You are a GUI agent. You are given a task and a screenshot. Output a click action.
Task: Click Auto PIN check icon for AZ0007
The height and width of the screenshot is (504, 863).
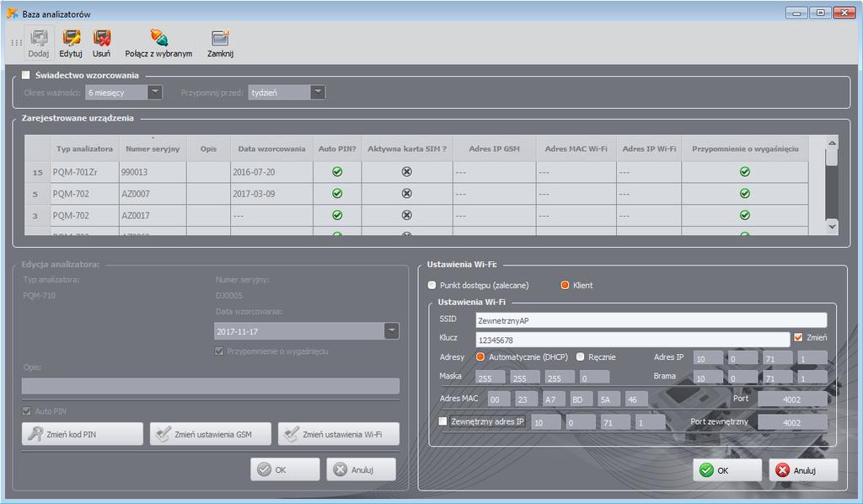tap(337, 194)
